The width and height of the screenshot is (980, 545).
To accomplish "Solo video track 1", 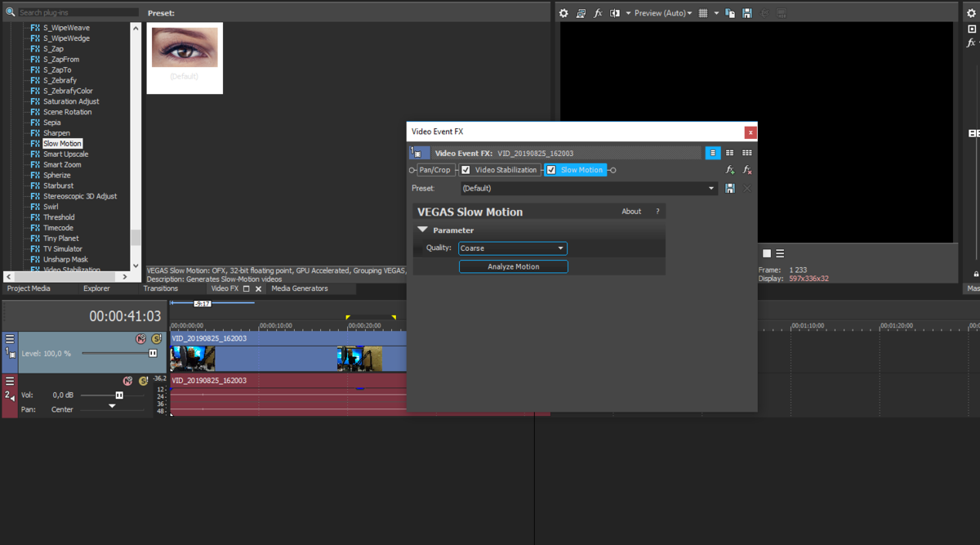I will point(156,338).
